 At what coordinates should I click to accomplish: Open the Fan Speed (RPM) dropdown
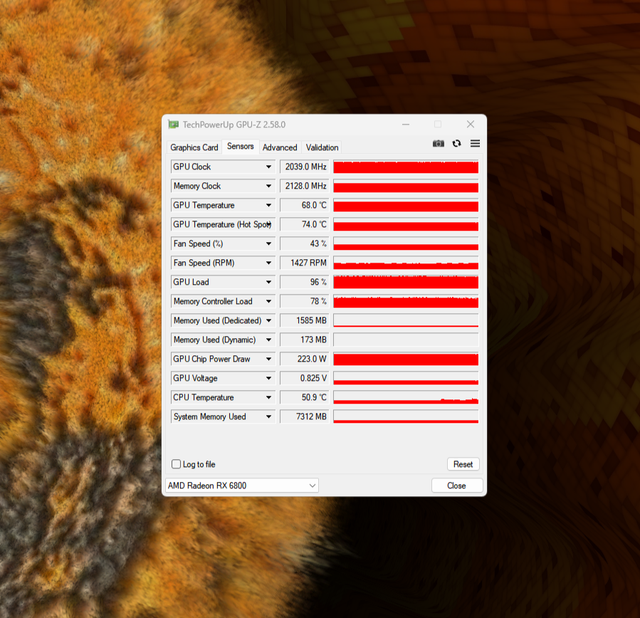[x=269, y=263]
